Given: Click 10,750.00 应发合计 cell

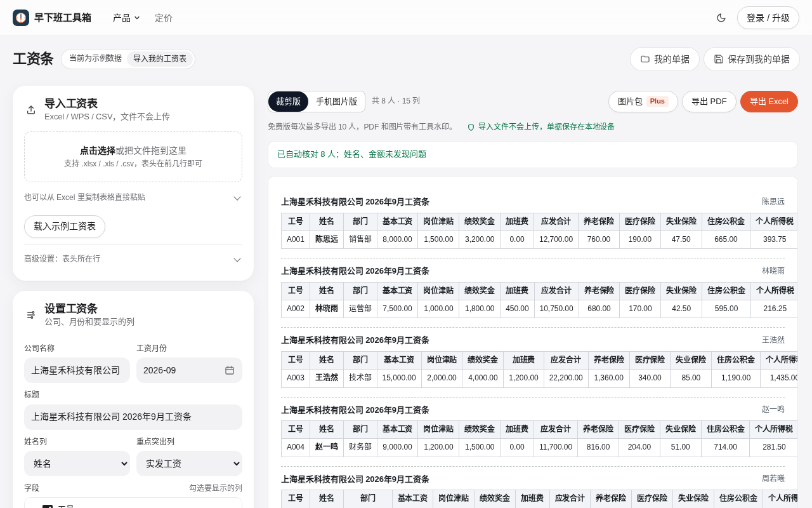Looking at the screenshot, I should coord(556,309).
